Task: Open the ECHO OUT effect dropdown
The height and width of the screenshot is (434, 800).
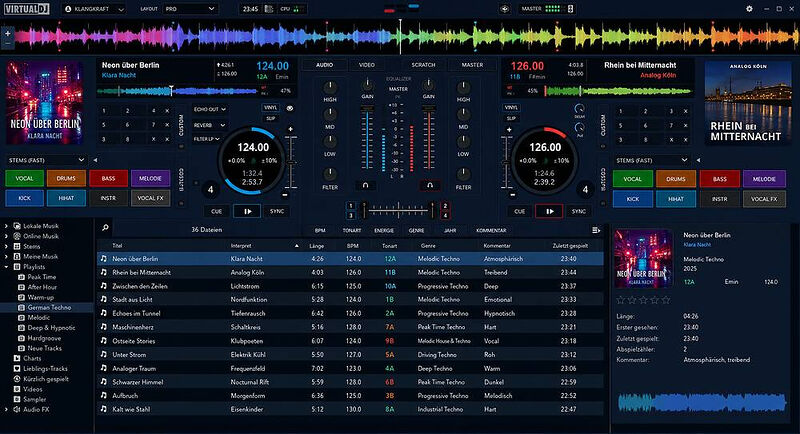Action: 210,109
